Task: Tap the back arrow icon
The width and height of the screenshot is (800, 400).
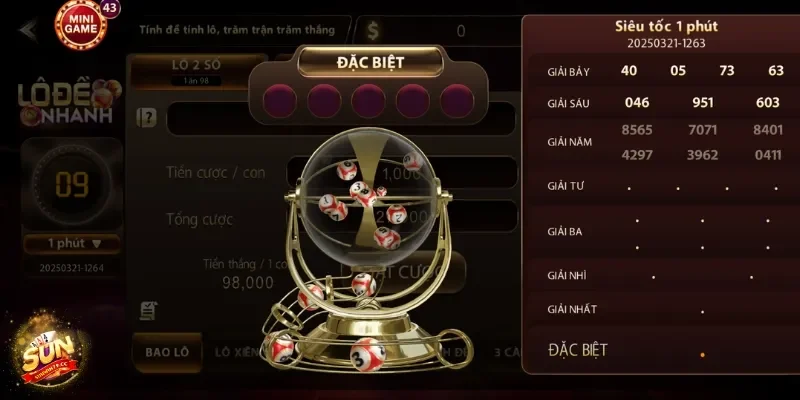Action: (29, 30)
